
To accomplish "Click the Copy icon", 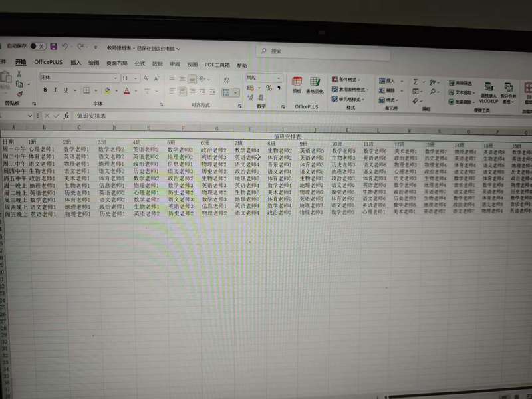I will pos(19,84).
